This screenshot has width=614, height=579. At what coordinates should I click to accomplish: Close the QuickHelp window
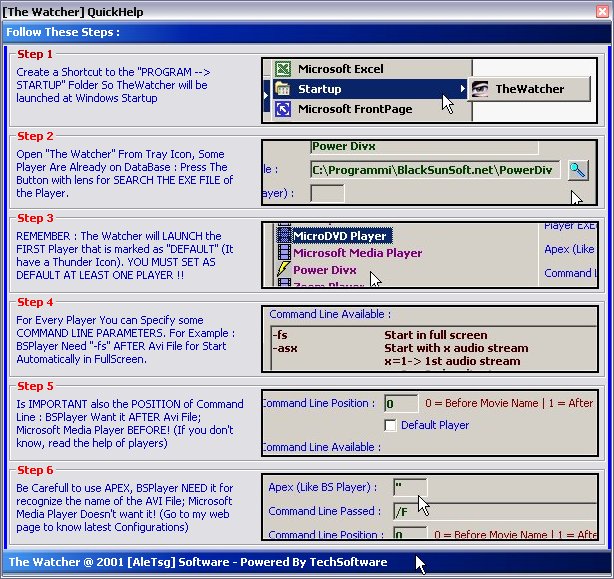pyautogui.click(x=602, y=11)
